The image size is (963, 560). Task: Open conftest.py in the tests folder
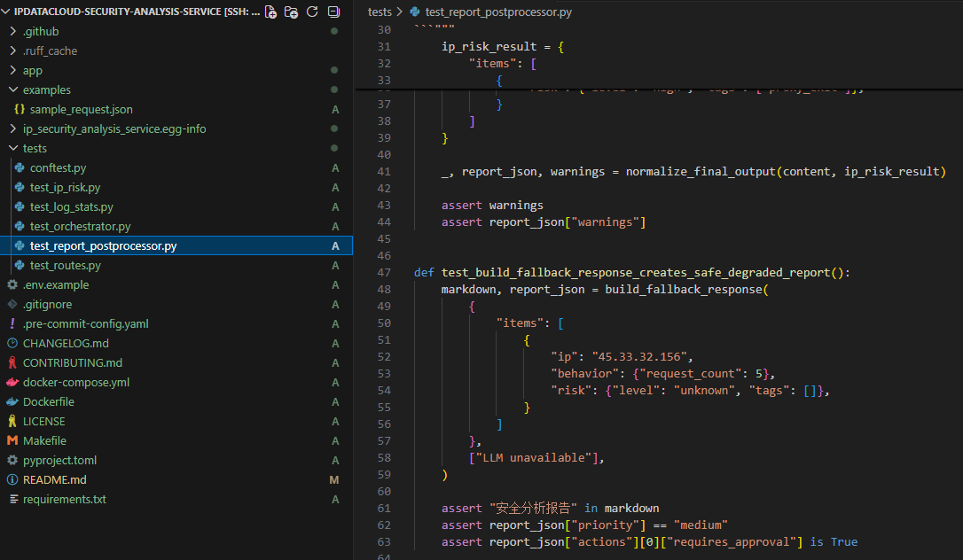58,168
